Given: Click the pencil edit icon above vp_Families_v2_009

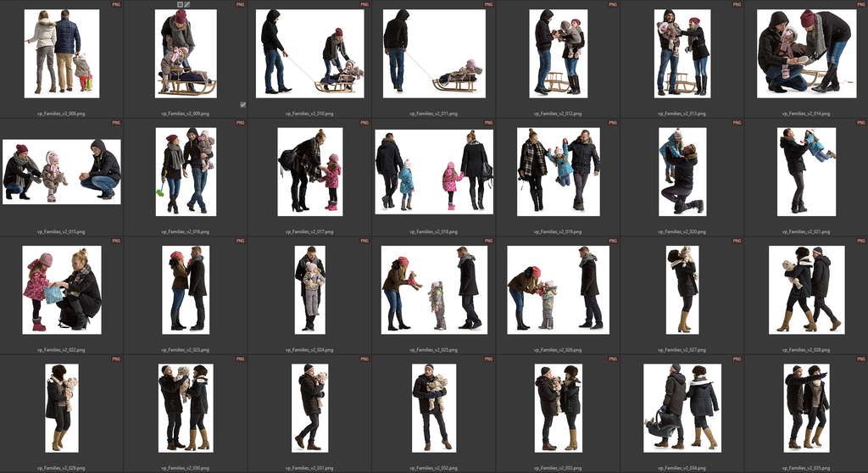Looking at the screenshot, I should pyautogui.click(x=187, y=5).
